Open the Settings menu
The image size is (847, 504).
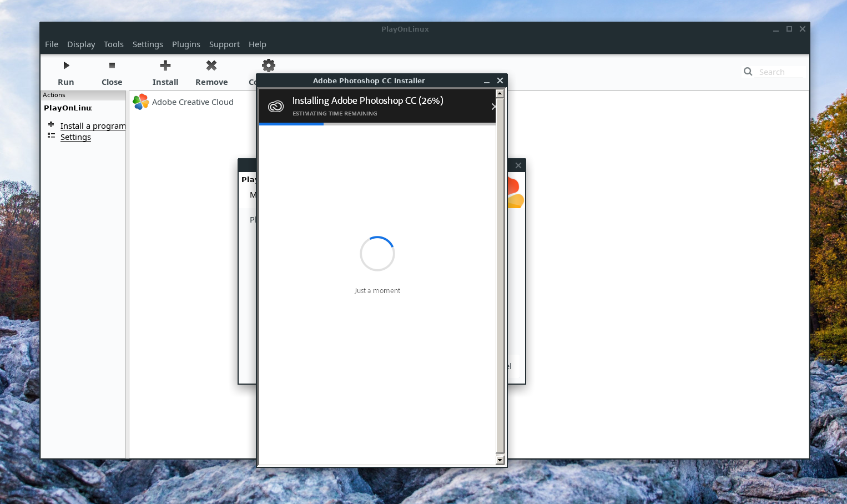point(148,44)
